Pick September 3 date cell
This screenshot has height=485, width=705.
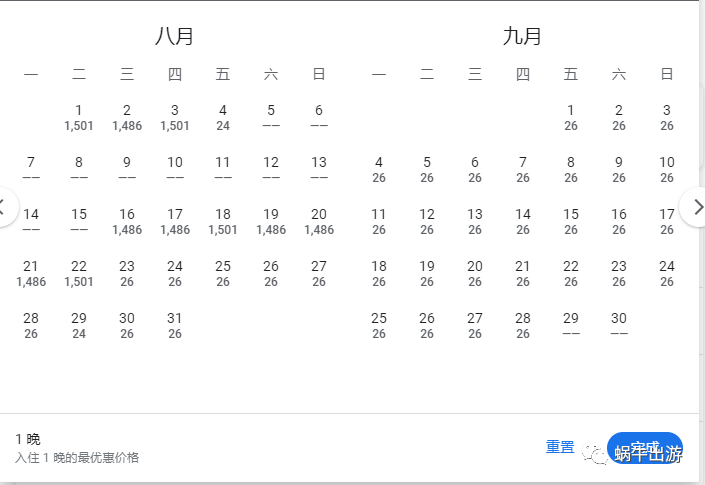pos(667,117)
